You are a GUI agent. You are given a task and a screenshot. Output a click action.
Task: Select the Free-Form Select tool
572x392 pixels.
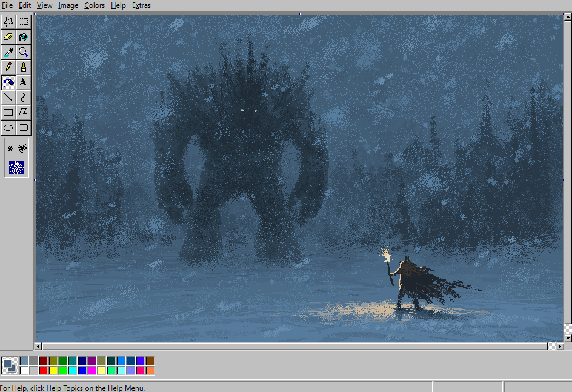(x=8, y=22)
